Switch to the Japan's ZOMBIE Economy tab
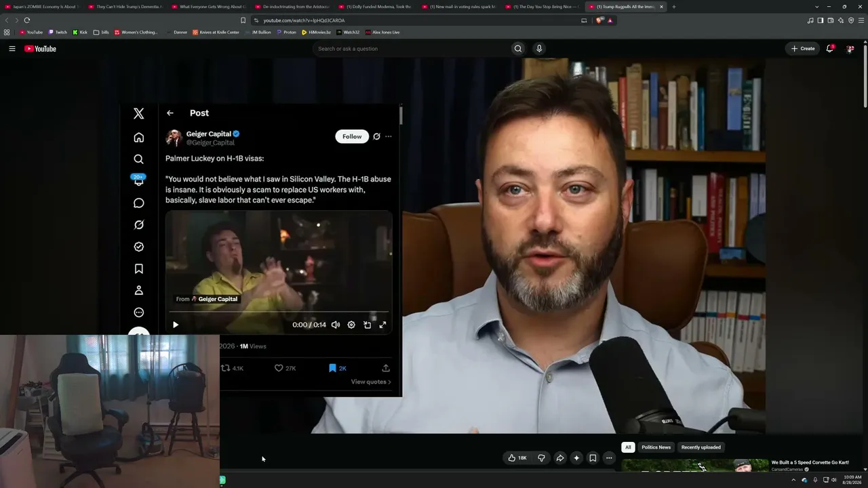Screen dimensions: 868x488 [42, 7]
